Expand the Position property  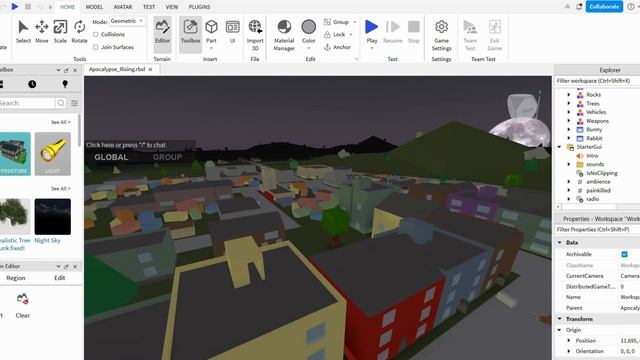coord(569,340)
